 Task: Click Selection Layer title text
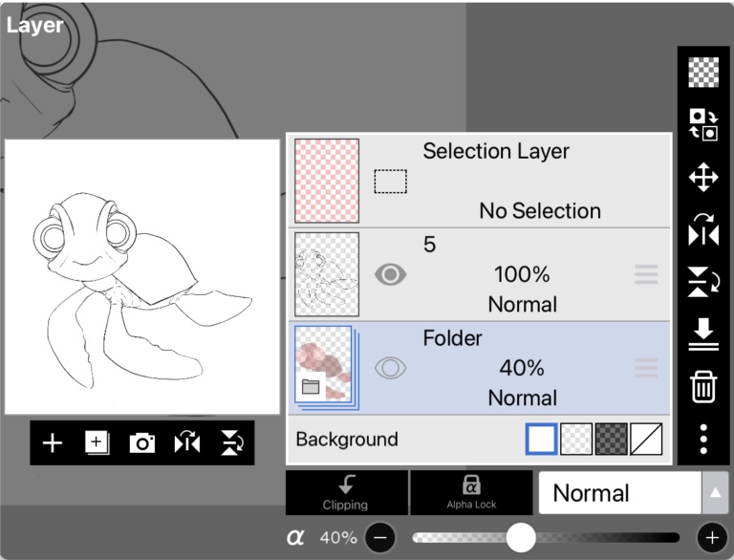tap(496, 151)
